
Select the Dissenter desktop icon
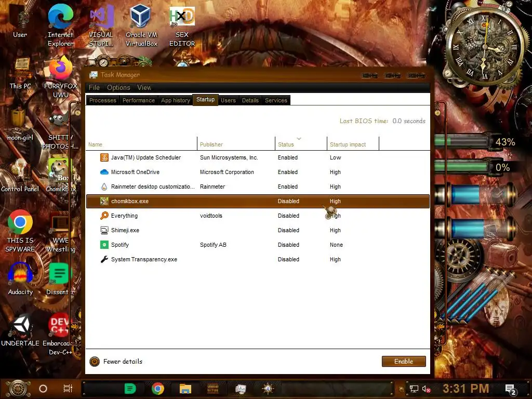[60, 279]
